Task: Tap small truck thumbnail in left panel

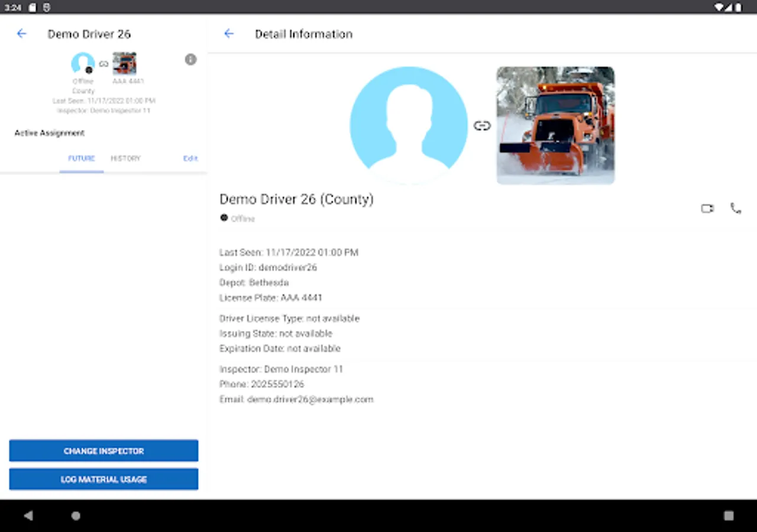Action: 125,64
